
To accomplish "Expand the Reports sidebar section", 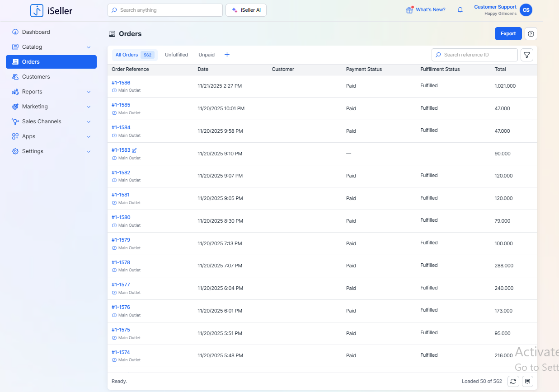I will pyautogui.click(x=89, y=92).
